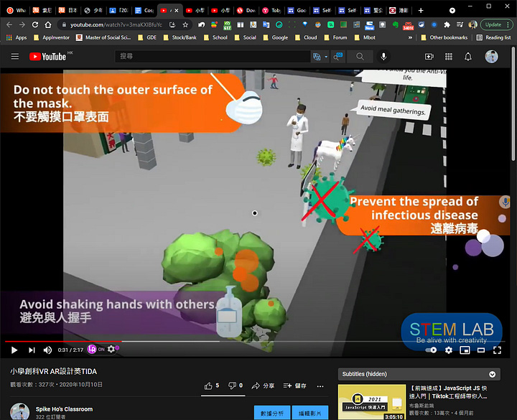Toggle the miniplayer mode button
The image size is (517, 420).
[x=465, y=350]
